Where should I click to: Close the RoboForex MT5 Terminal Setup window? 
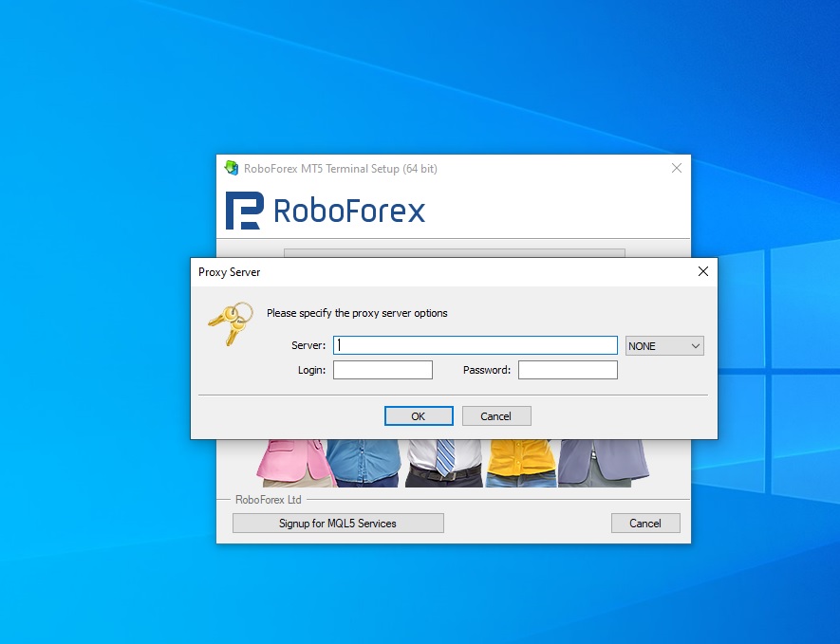pyautogui.click(x=677, y=168)
